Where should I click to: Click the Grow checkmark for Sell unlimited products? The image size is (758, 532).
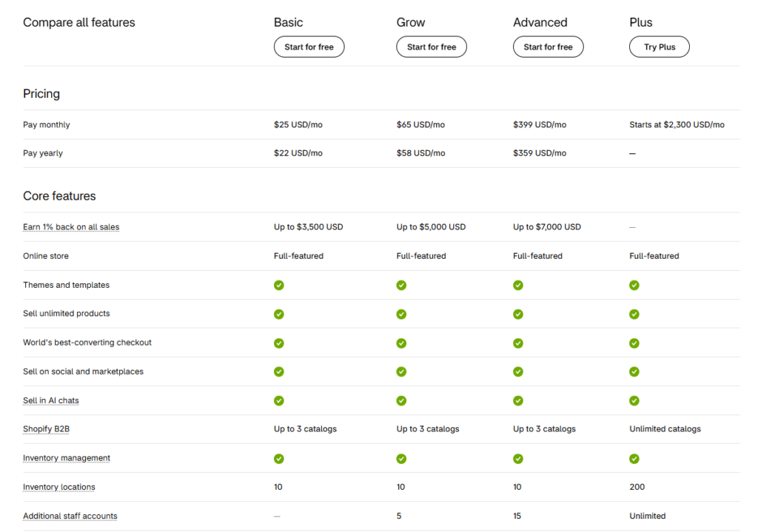click(x=401, y=314)
